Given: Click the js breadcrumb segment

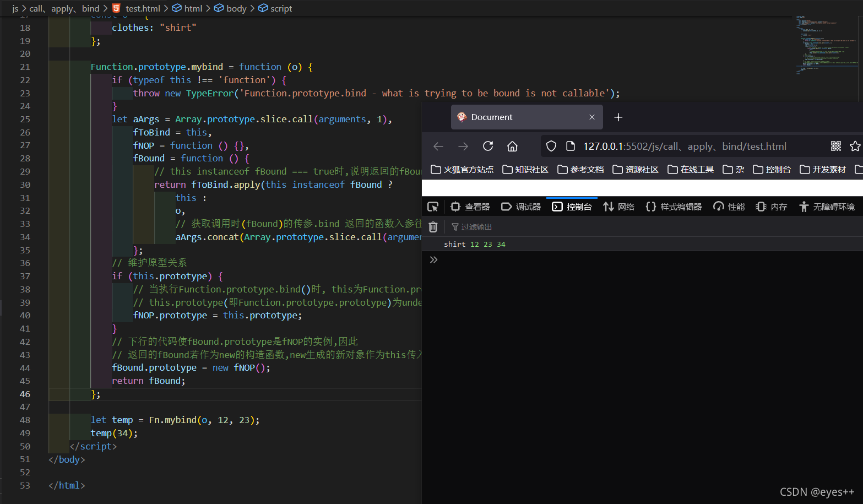Looking at the screenshot, I should tap(15, 8).
